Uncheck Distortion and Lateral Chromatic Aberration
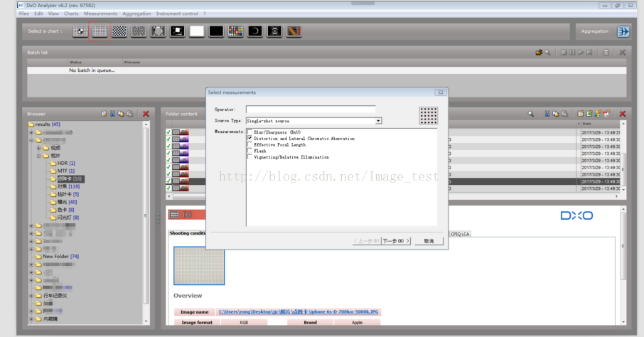Viewport: 644px width, 337px height. [x=249, y=139]
